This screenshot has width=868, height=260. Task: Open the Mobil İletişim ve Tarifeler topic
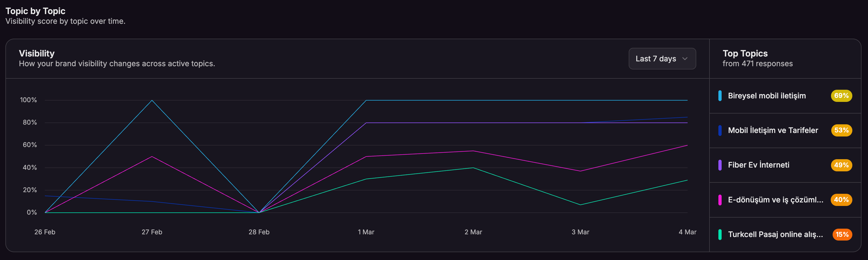pyautogui.click(x=773, y=131)
